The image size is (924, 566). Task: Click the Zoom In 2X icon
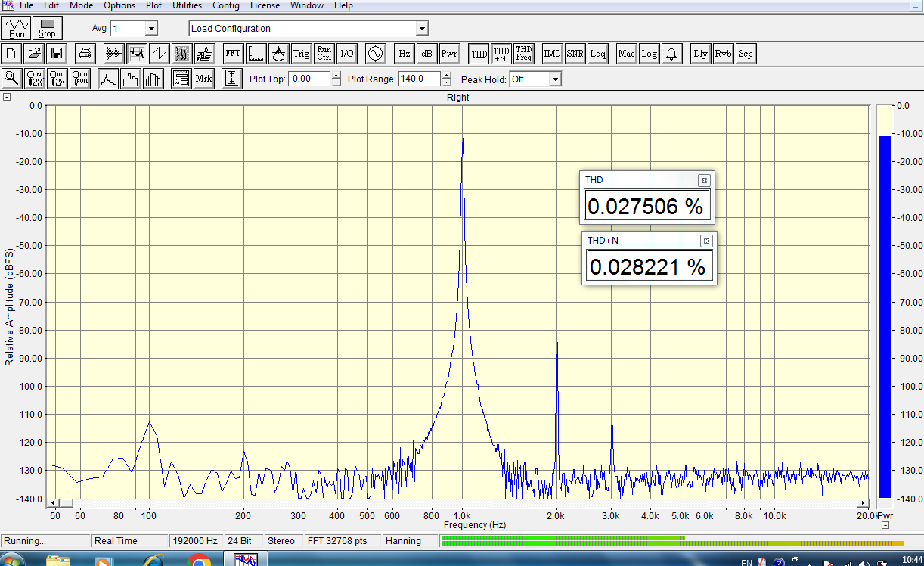pos(35,79)
